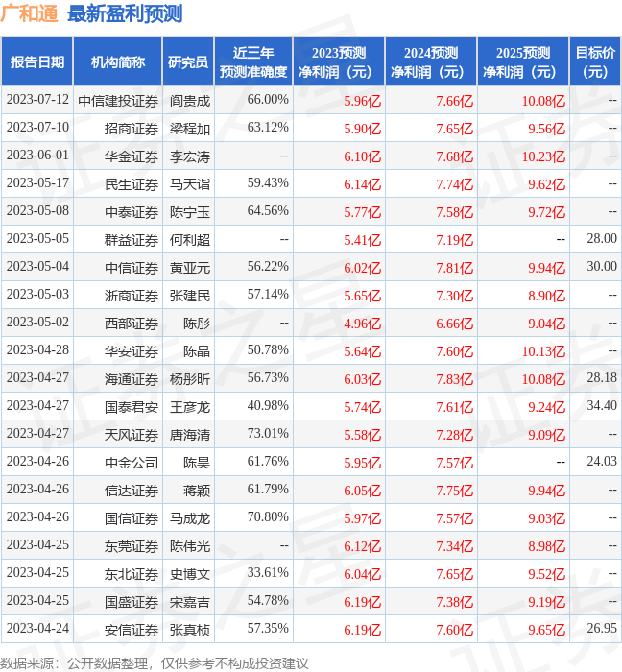Click the 研究员 column header
This screenshot has width=622, height=672.
(188, 62)
